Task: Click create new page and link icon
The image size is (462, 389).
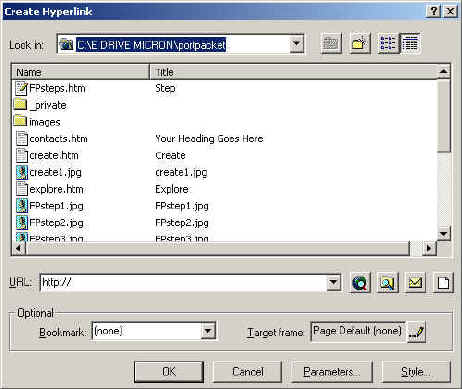Action: (x=443, y=283)
